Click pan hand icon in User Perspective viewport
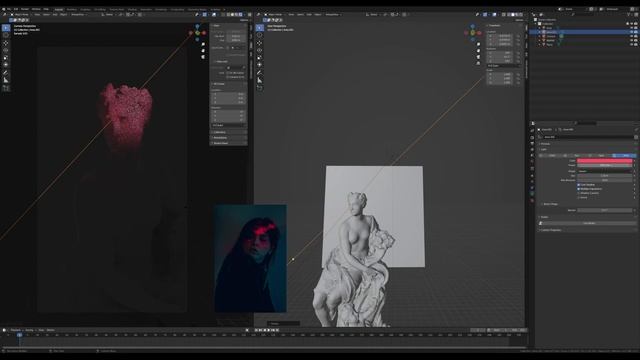640x360 pixels. click(x=478, y=51)
